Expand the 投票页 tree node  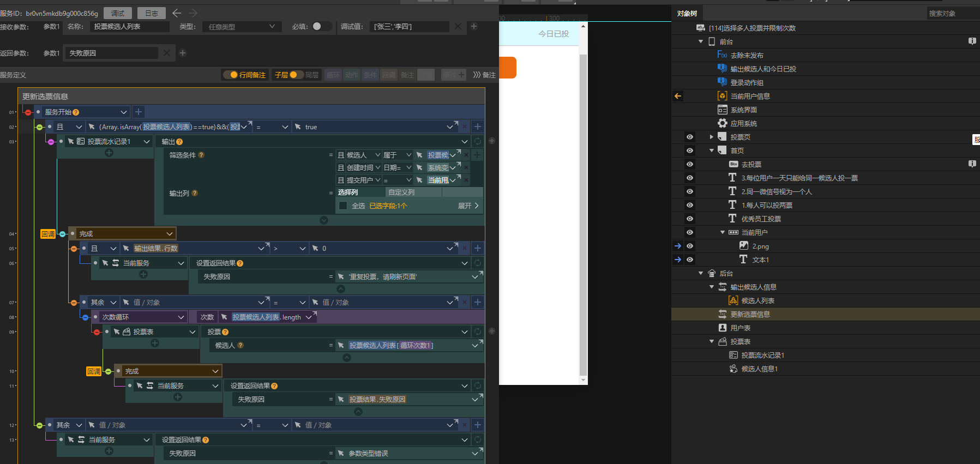(x=711, y=137)
